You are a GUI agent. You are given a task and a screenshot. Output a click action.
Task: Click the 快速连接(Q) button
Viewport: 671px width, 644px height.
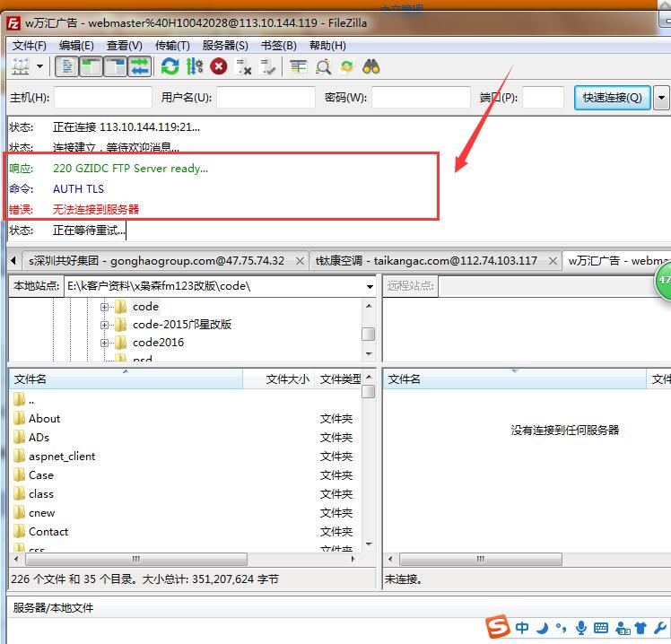tap(612, 97)
